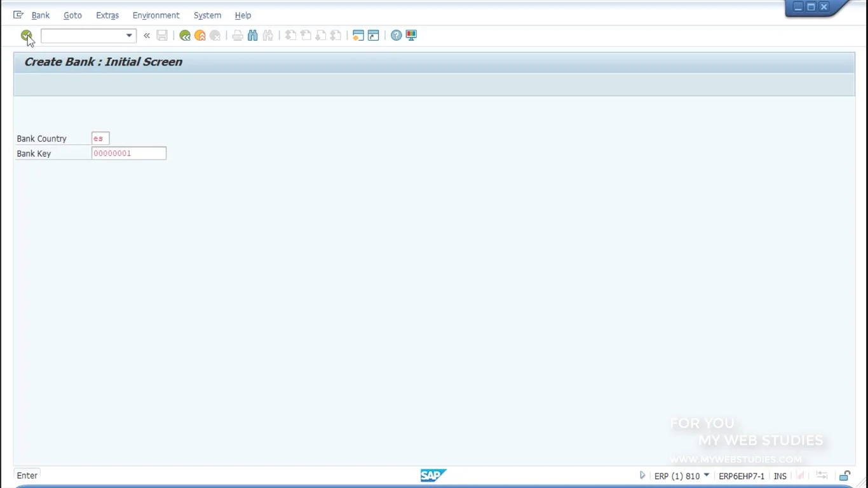Click the Bank Country label
868x488 pixels.
[41, 139]
